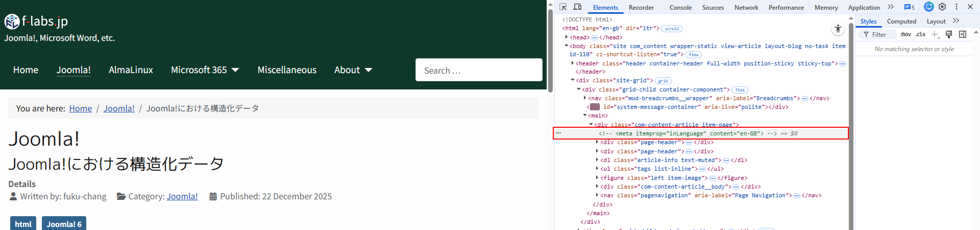This screenshot has height=230, width=980.
Task: Click the Joomla! 6 tag button
Action: point(64,224)
